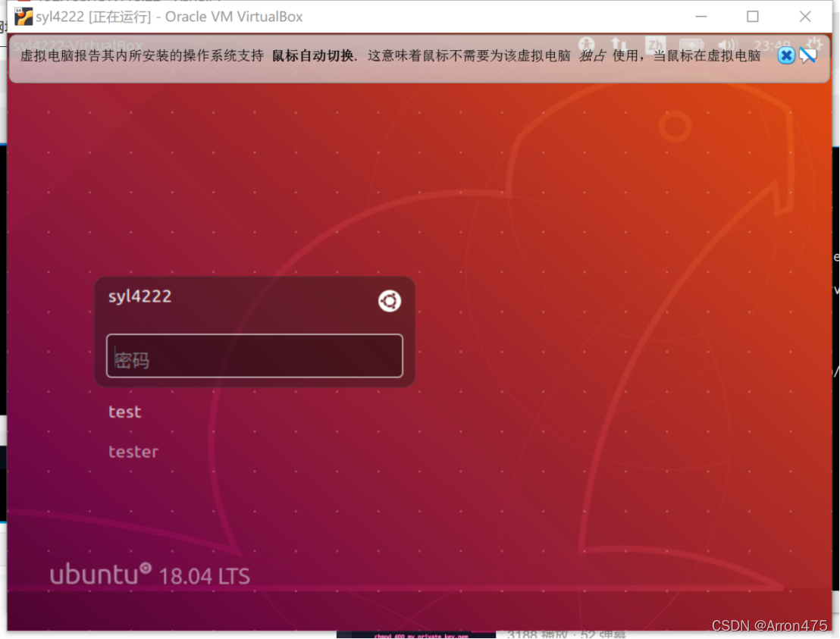Open the Ubuntu session selector icon beside syl4222
840x639 pixels.
[390, 300]
